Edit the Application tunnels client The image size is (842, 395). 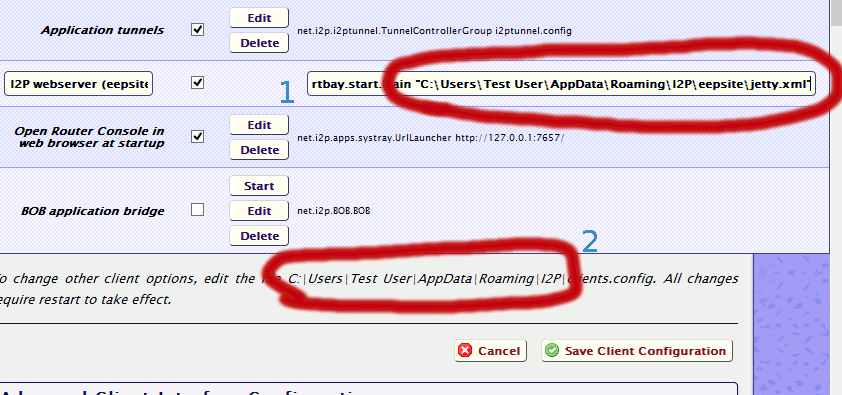click(259, 18)
